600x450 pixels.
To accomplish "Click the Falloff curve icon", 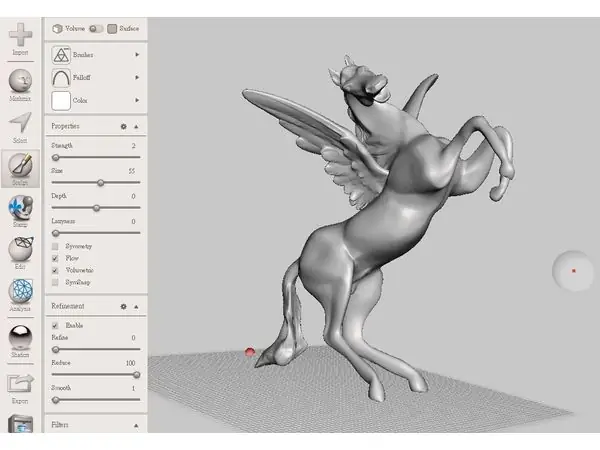I will tap(61, 78).
